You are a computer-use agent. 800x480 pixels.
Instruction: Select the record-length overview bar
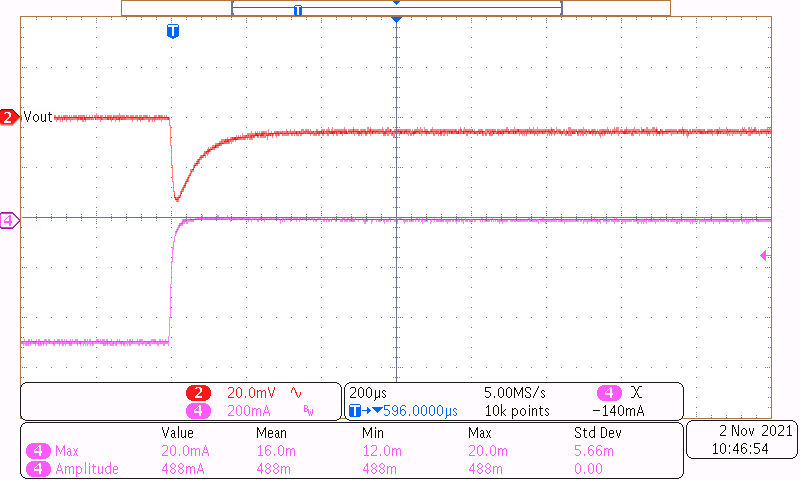(x=396, y=8)
